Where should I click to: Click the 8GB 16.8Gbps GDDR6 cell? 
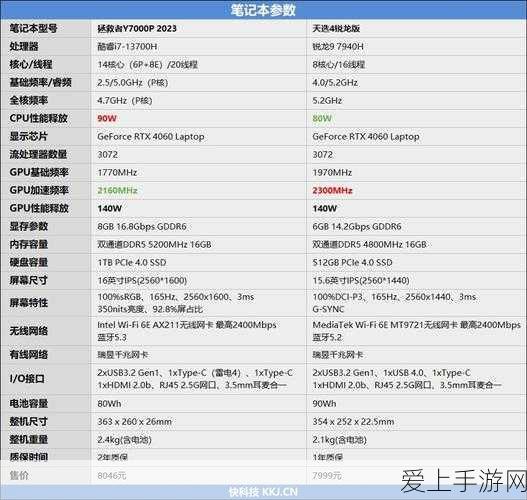142,226
